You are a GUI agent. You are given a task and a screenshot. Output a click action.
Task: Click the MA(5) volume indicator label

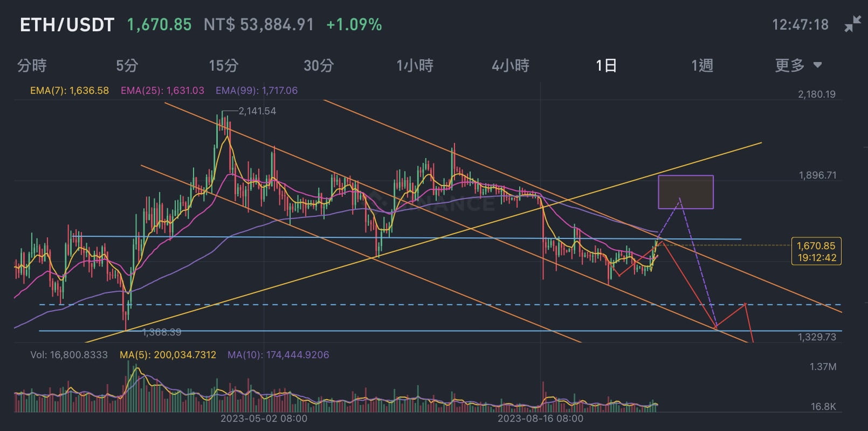coord(168,355)
